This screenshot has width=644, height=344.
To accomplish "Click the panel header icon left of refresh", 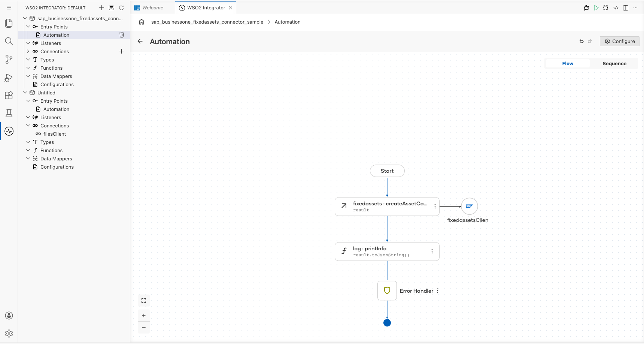I will click(112, 7).
